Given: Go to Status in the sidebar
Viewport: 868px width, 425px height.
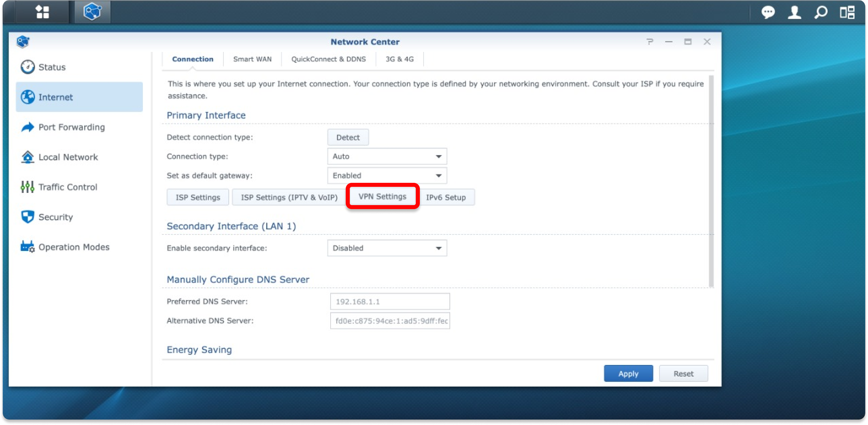Looking at the screenshot, I should (52, 67).
